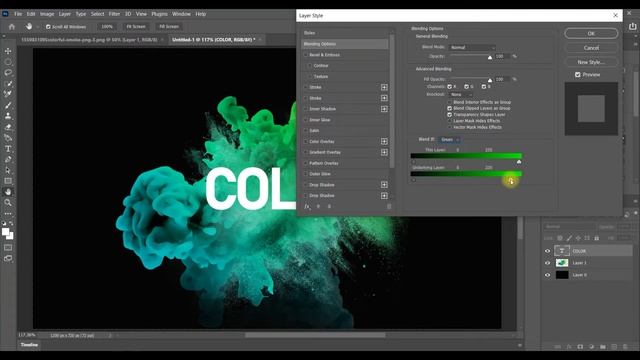Toggle Scroll All Windows checkbox
Image resolution: width=640 pixels, height=360 pixels.
point(48,27)
